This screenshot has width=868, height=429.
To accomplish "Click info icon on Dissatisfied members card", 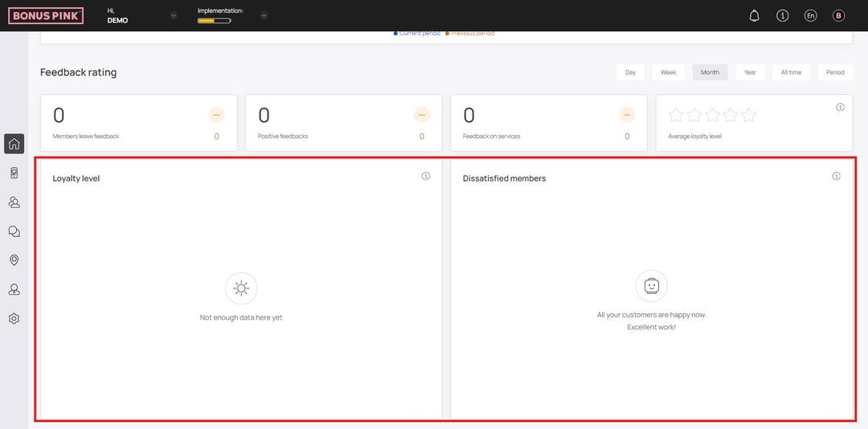I will tap(836, 176).
